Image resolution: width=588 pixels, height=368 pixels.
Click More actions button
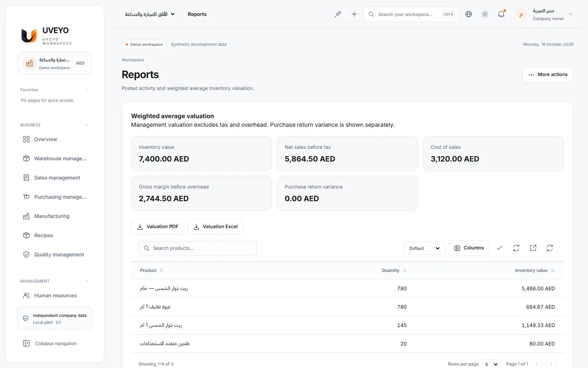click(x=548, y=74)
